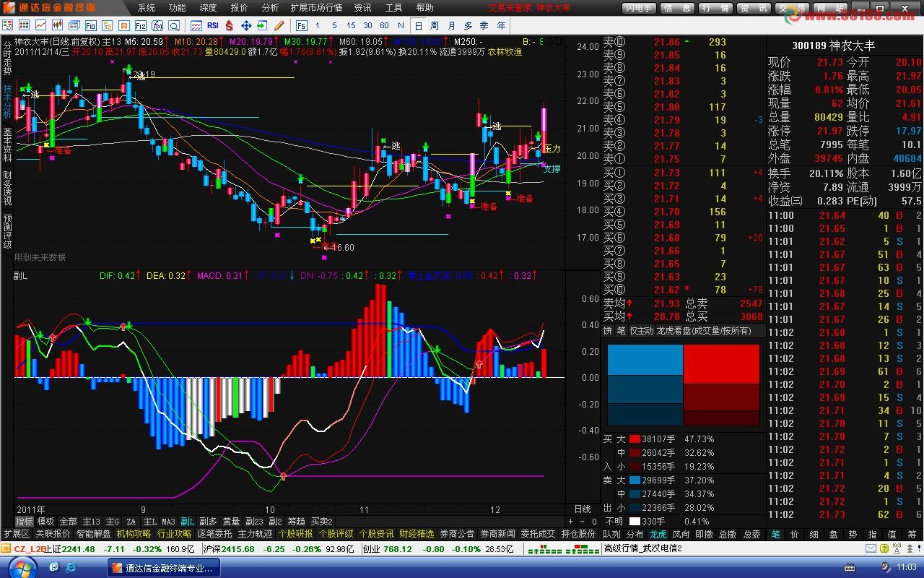Select the 15-minute period
Image resolution: width=924 pixels, height=578 pixels.
(351, 25)
